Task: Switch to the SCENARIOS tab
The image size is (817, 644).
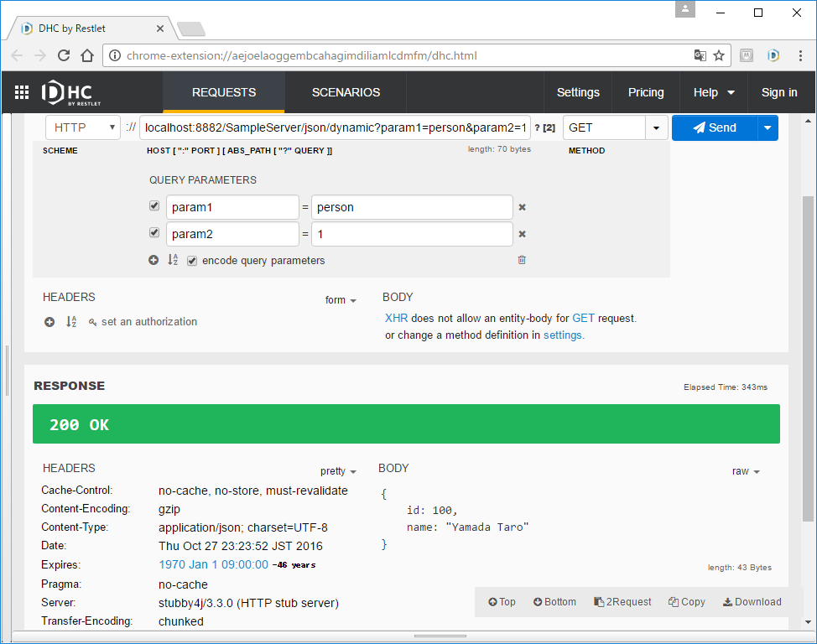Action: click(x=346, y=92)
